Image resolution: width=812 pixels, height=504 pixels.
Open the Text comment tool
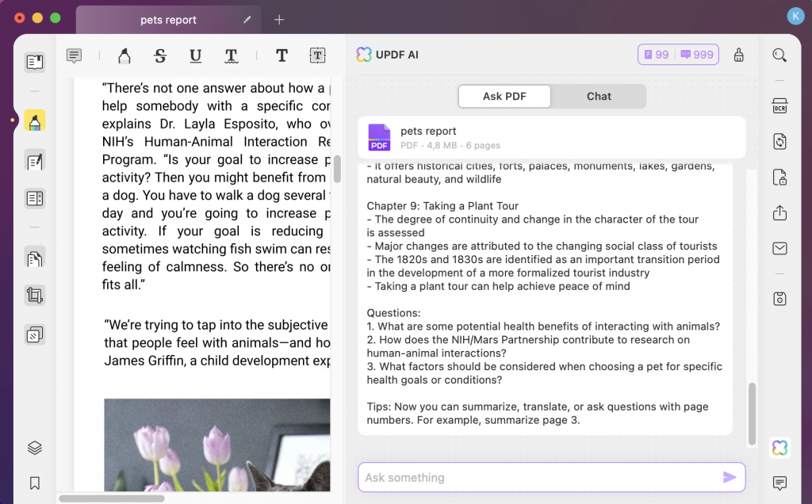click(282, 55)
